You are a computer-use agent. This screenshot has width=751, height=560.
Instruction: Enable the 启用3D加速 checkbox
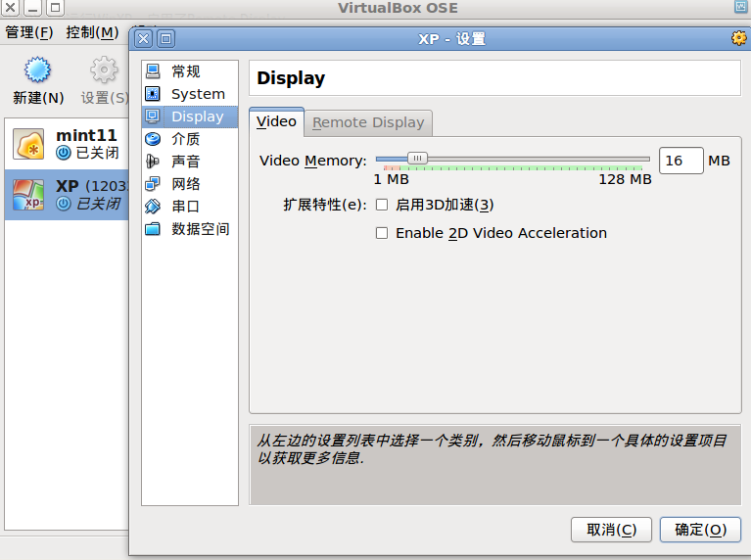click(382, 205)
